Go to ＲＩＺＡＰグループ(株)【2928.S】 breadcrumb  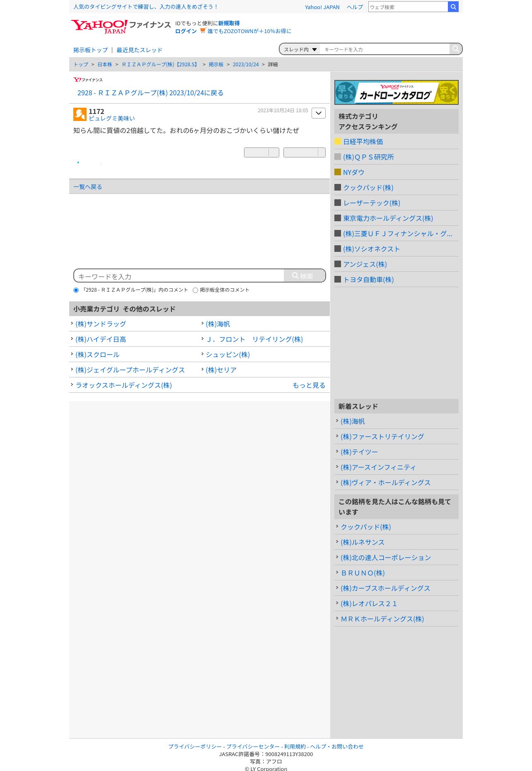point(160,65)
